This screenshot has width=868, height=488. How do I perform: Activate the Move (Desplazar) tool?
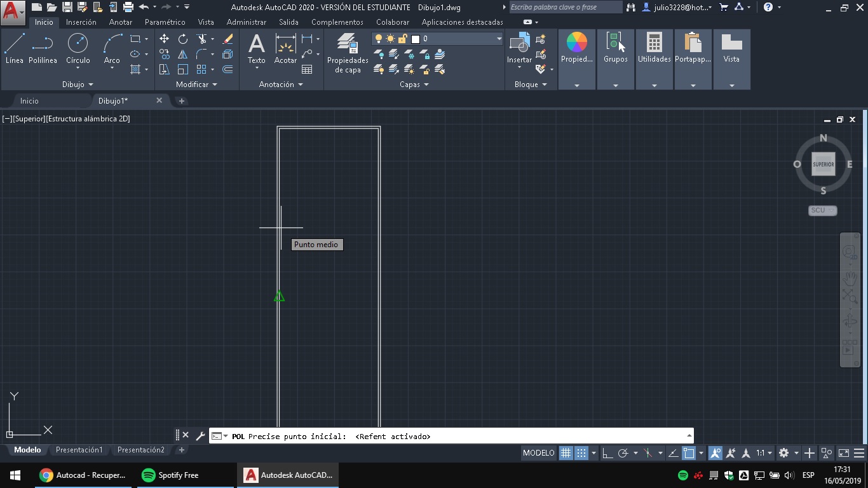pyautogui.click(x=164, y=39)
